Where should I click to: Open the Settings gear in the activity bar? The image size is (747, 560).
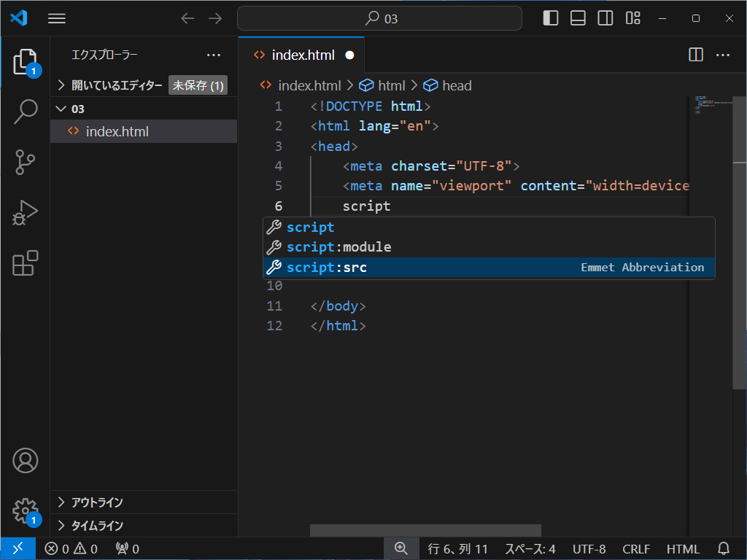click(26, 511)
